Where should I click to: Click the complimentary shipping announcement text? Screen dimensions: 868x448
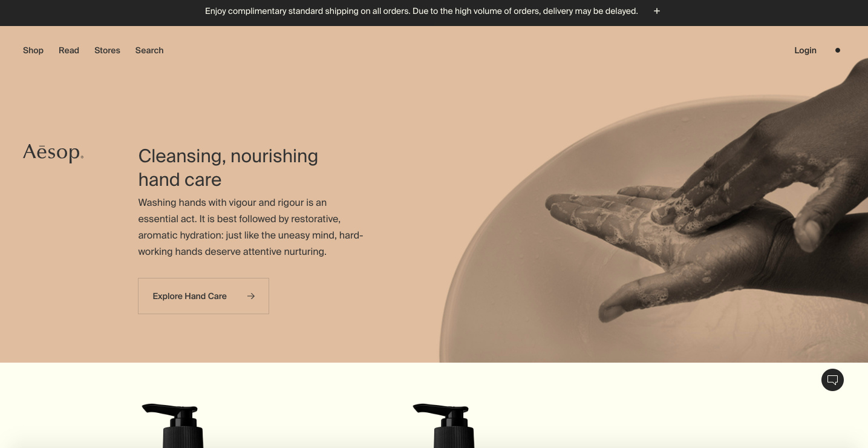pyautogui.click(x=421, y=11)
